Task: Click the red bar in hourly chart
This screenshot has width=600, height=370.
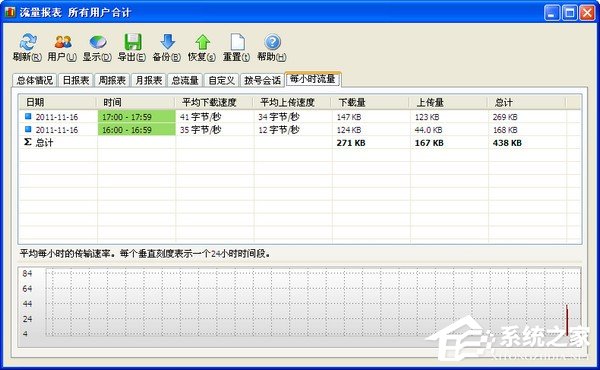Action: coord(567,320)
